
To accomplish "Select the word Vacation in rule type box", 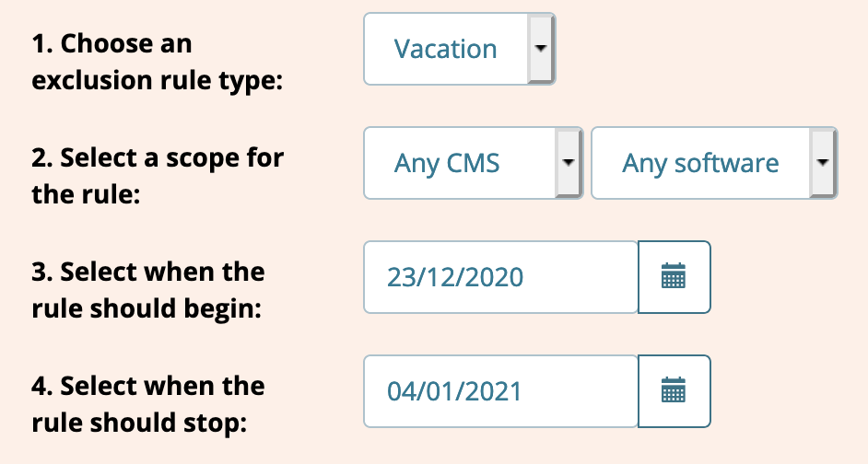I will point(446,49).
